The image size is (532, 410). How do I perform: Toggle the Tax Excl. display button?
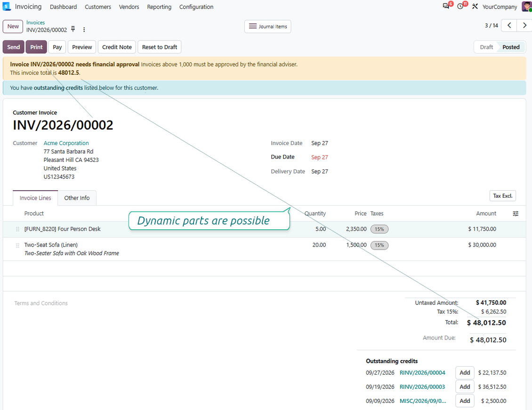[502, 196]
